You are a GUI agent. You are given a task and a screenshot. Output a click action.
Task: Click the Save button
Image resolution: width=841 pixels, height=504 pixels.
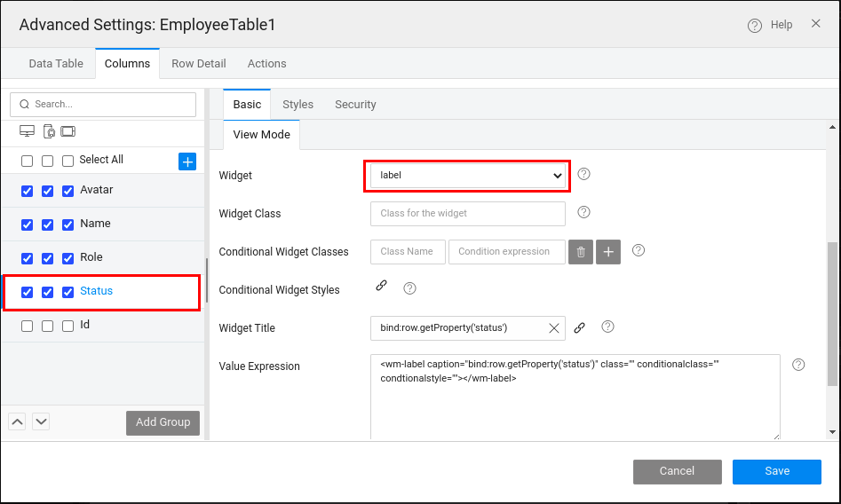click(x=776, y=471)
